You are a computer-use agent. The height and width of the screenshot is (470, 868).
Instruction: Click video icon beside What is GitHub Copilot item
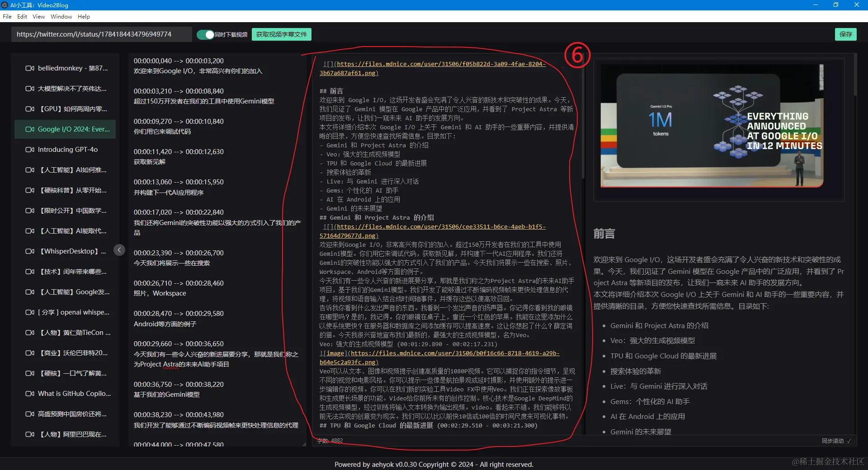(x=30, y=394)
